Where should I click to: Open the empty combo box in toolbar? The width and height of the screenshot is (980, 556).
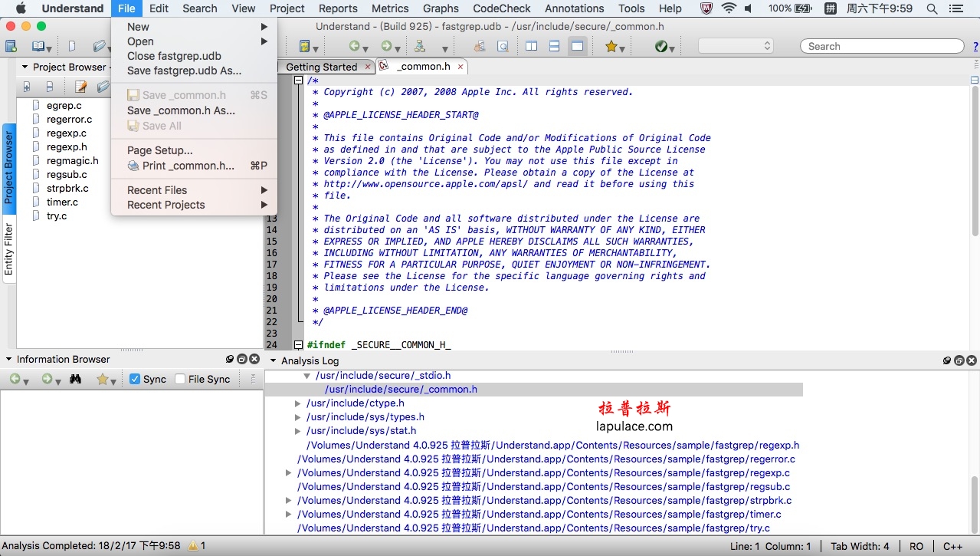(x=736, y=46)
